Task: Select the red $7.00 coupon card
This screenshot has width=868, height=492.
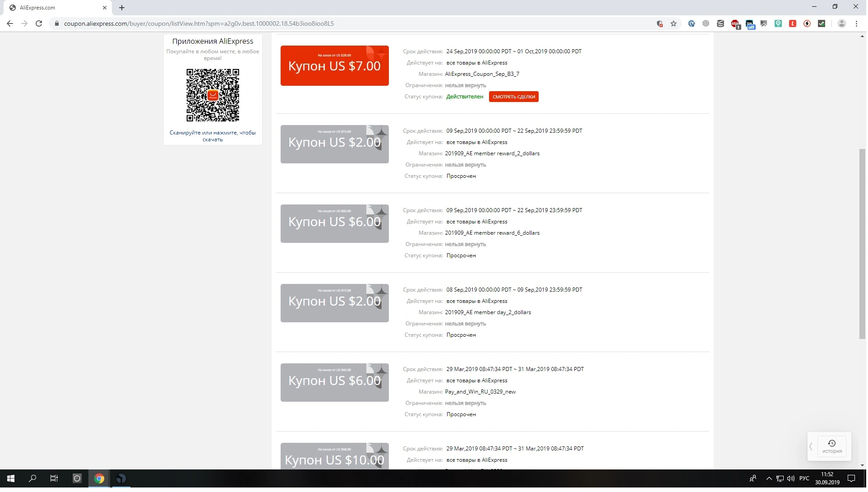Action: pos(335,65)
